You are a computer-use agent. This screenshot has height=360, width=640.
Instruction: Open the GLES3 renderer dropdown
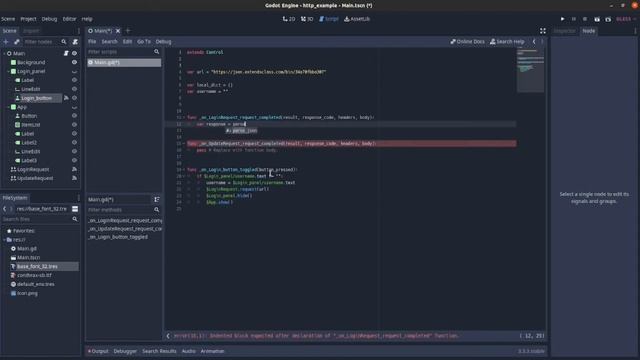point(626,19)
